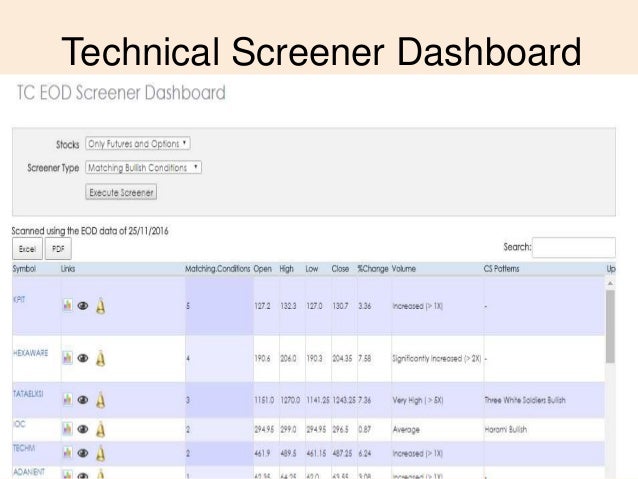Click the eye icon in KPIT row

83,306
